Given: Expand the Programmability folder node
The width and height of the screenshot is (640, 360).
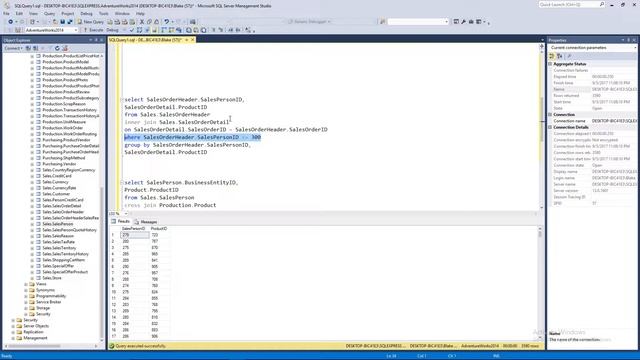Looking at the screenshot, I should [x=26, y=296].
